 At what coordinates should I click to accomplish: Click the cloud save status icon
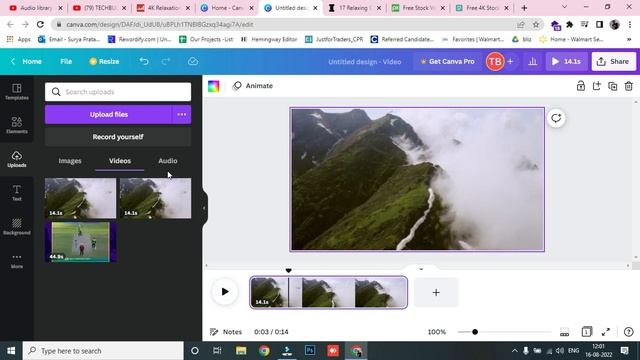click(x=193, y=62)
